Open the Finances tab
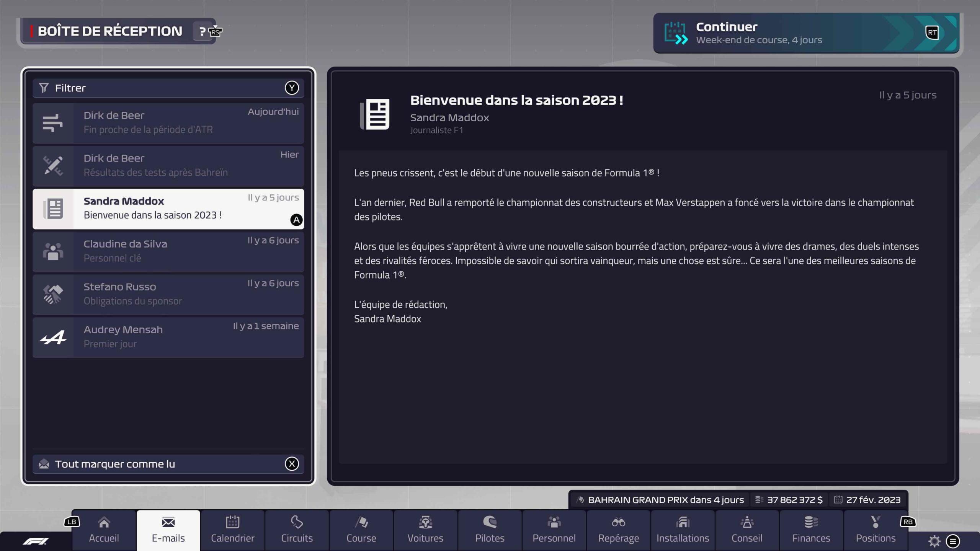 point(811,530)
